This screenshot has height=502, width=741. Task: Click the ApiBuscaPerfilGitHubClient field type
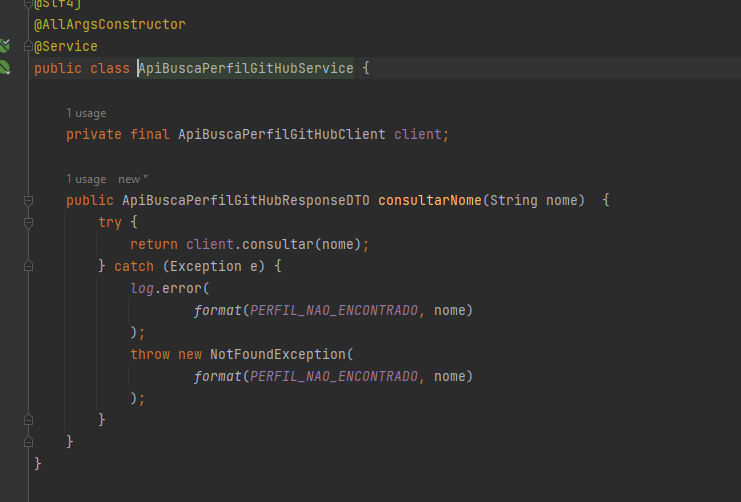tap(282, 134)
